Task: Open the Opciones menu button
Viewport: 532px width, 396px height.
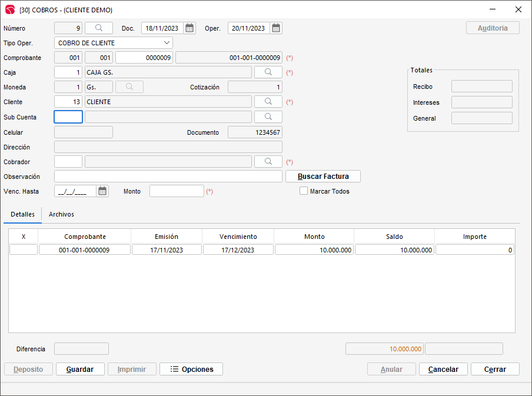Action: pyautogui.click(x=191, y=369)
